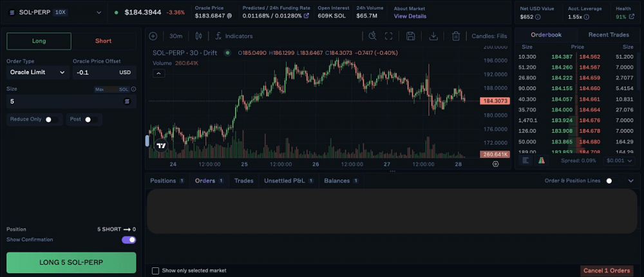Open info icon next to Net USD Value
The width and height of the screenshot is (644, 277).
tap(538, 17)
